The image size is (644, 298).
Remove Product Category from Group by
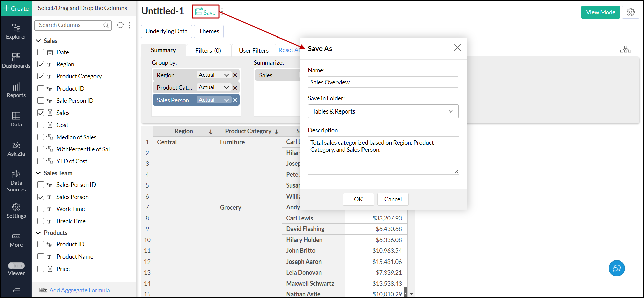coord(235,88)
